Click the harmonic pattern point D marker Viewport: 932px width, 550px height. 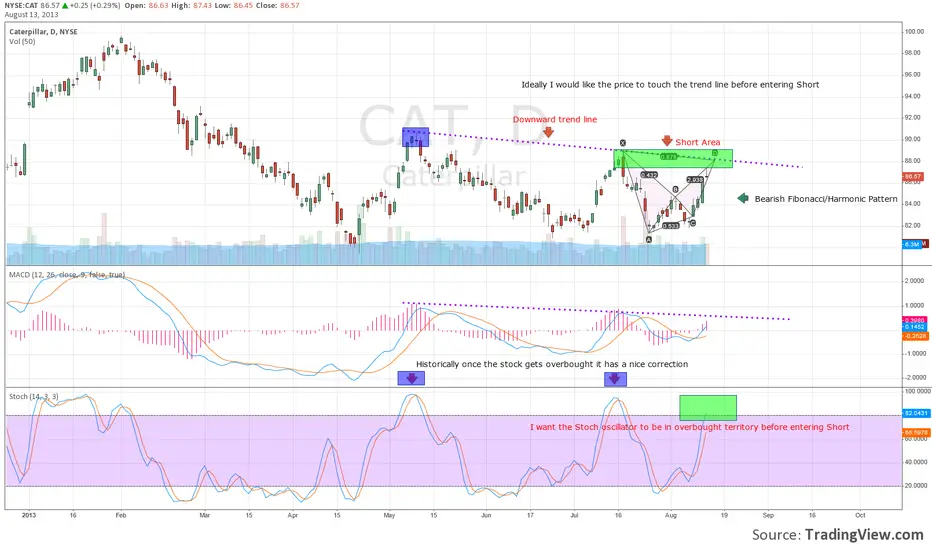click(714, 153)
